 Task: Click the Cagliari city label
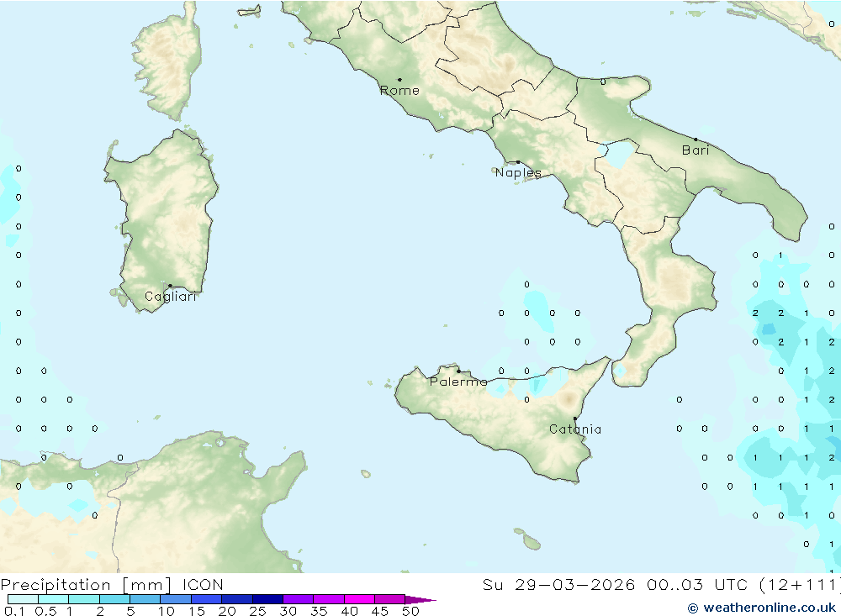click(x=171, y=297)
